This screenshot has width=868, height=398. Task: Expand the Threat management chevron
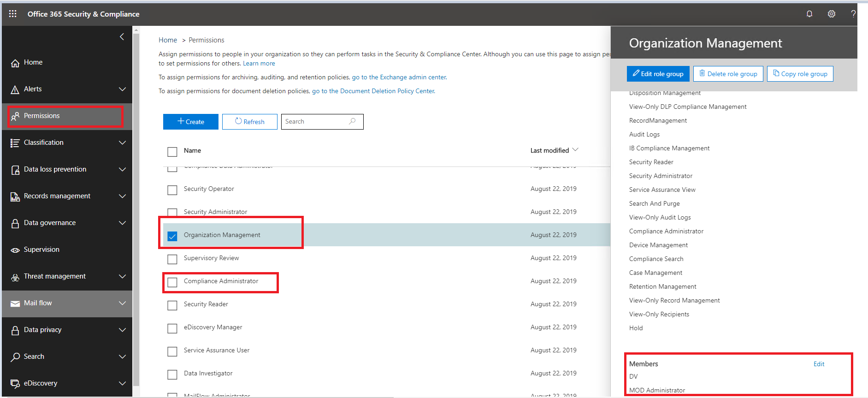[122, 276]
